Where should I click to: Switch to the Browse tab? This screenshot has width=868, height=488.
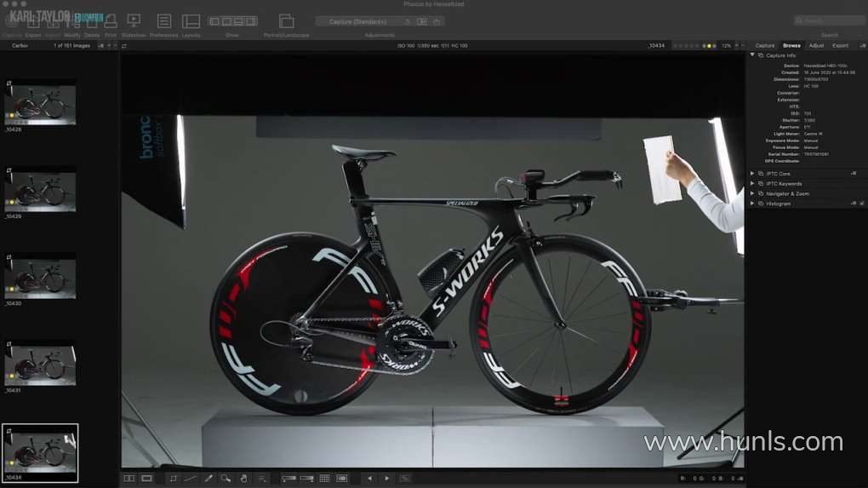coord(791,46)
